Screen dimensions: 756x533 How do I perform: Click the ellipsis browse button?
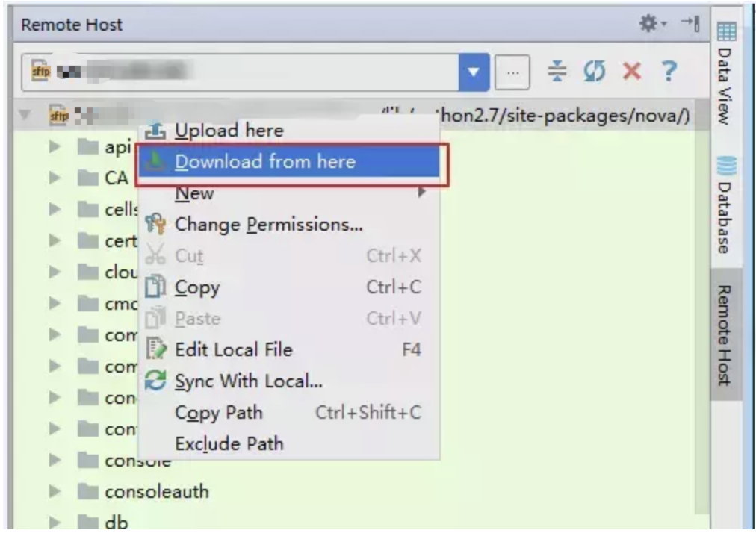tap(512, 73)
